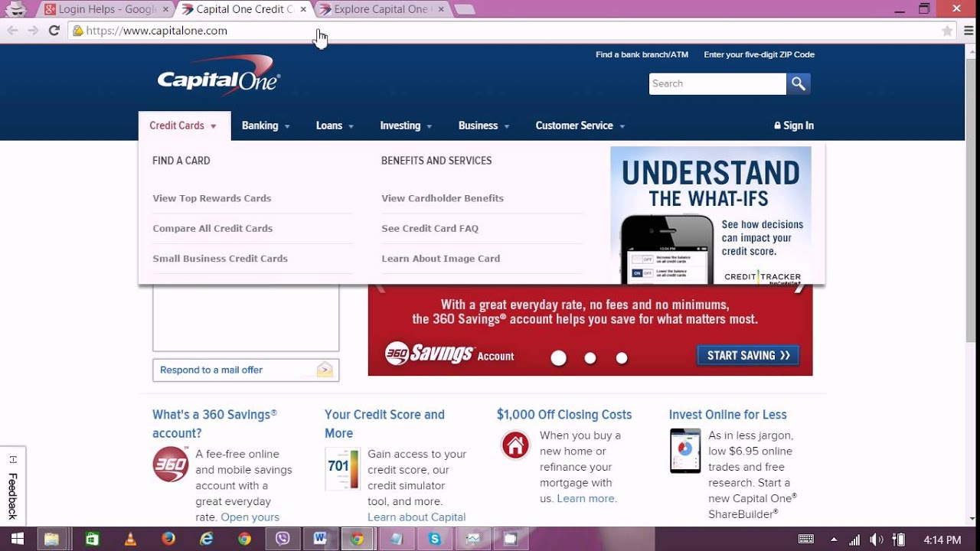Open Viber from the taskbar
Viewport: 980px width, 551px height.
[283, 539]
